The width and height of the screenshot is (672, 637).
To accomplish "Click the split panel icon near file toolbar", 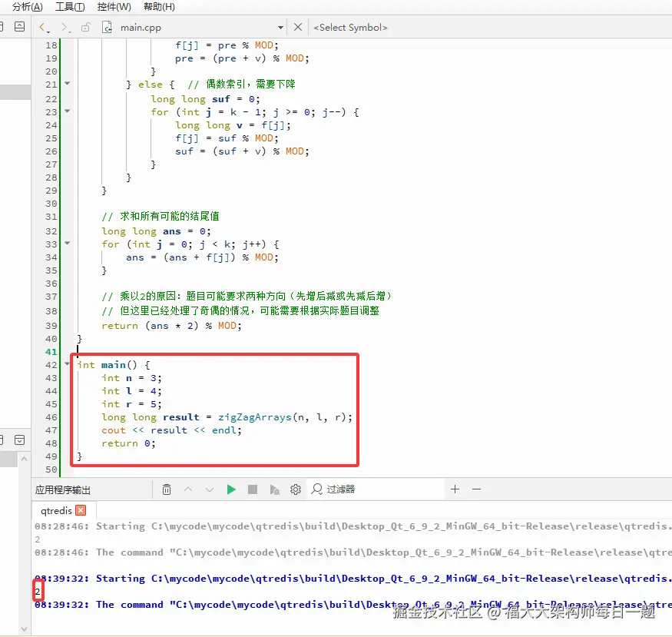I will coord(20,27).
